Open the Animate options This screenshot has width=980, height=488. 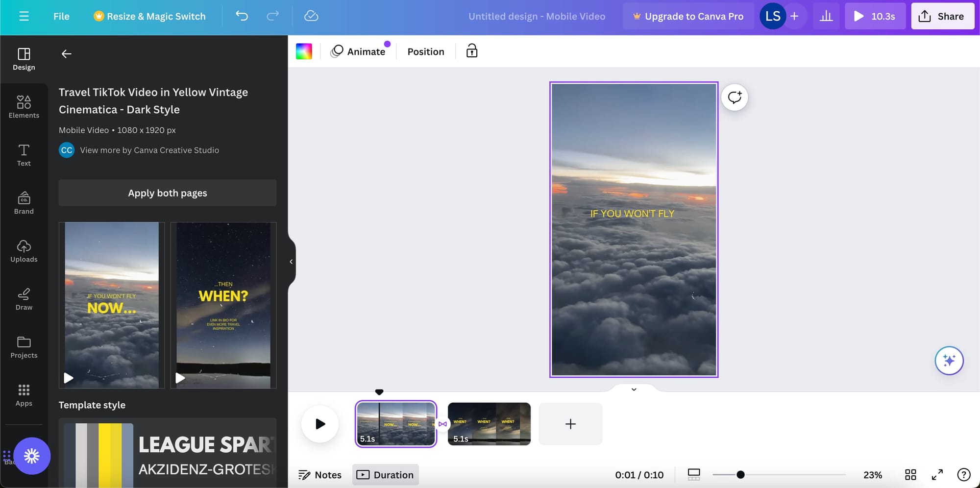358,51
